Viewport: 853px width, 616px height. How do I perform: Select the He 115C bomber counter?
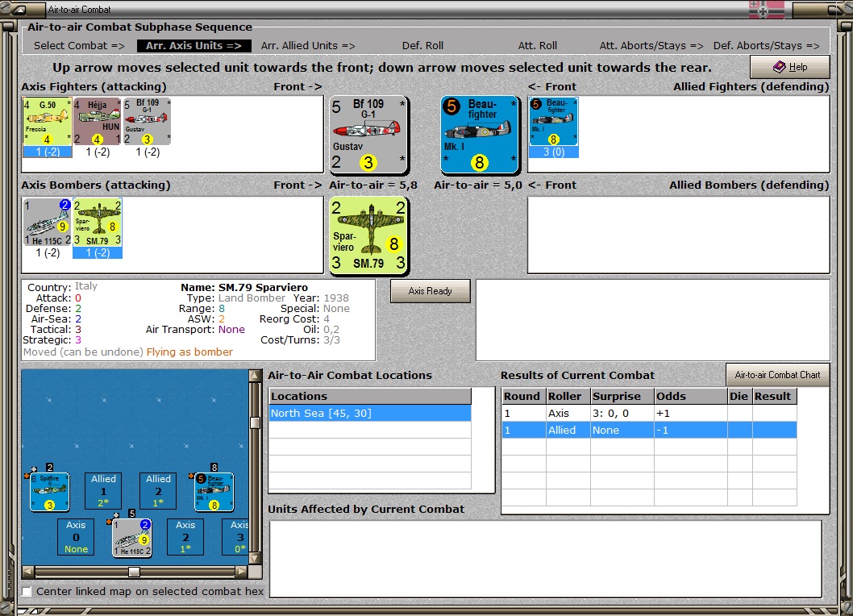pos(48,222)
